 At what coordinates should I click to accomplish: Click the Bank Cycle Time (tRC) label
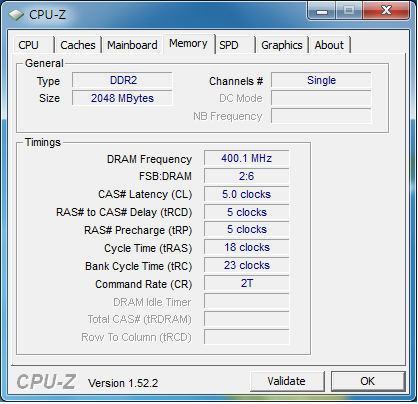pyautogui.click(x=139, y=266)
